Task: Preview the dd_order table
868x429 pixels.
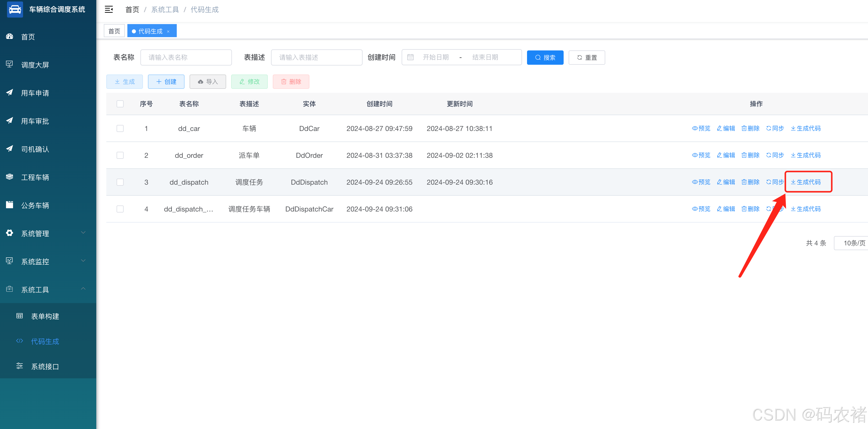Action: click(x=701, y=155)
